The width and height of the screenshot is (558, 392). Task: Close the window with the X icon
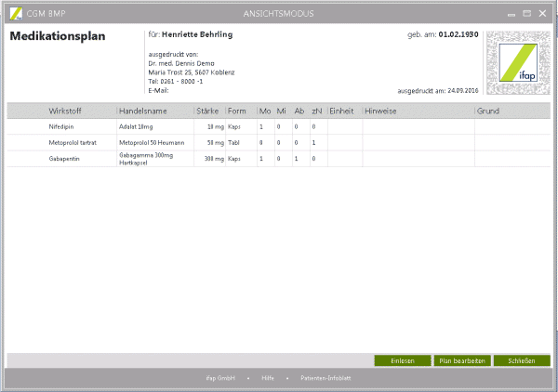pyautogui.click(x=542, y=13)
